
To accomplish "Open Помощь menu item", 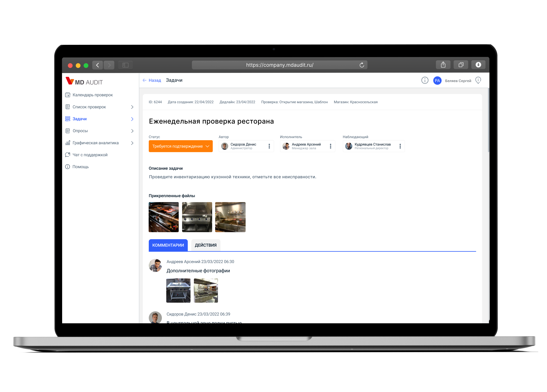I will 81,167.
